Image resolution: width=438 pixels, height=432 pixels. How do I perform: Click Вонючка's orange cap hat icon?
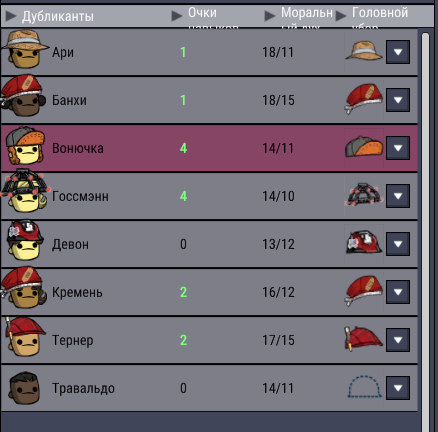click(364, 147)
